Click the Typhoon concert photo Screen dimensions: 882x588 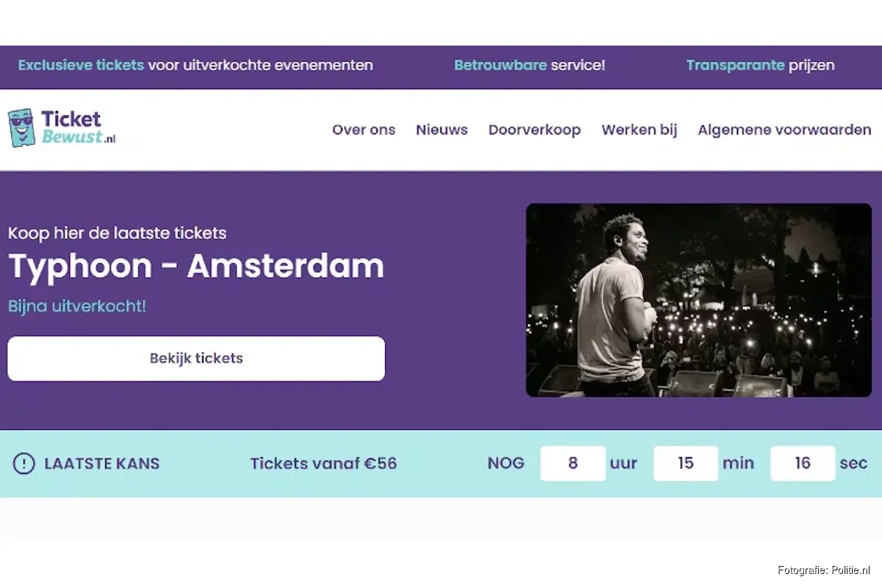coord(698,300)
